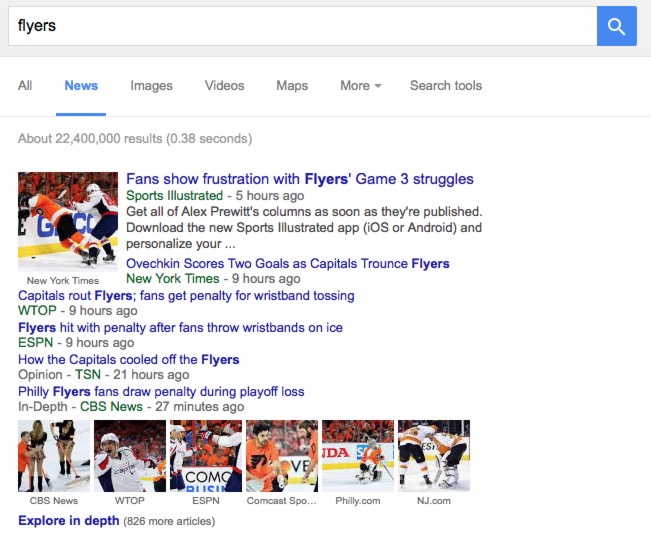Click the NJ.com image thumbnail

click(x=433, y=456)
